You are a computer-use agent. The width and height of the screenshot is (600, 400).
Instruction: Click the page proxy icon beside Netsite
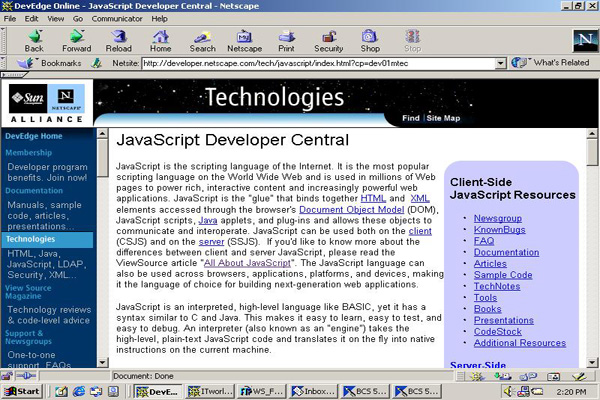coord(97,63)
